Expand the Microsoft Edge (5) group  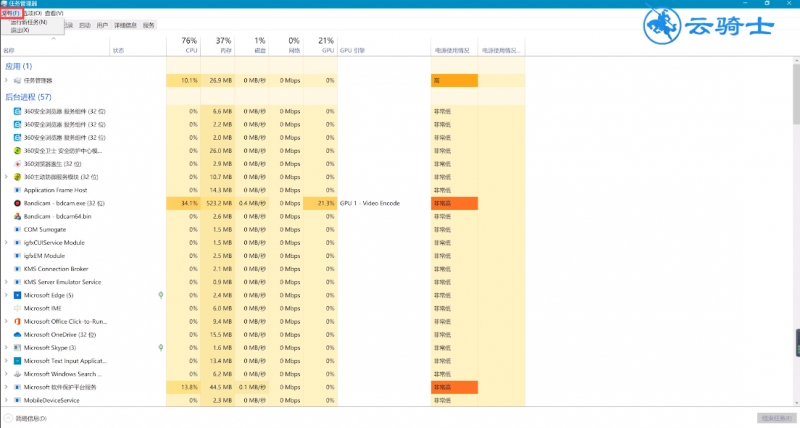(x=6, y=295)
